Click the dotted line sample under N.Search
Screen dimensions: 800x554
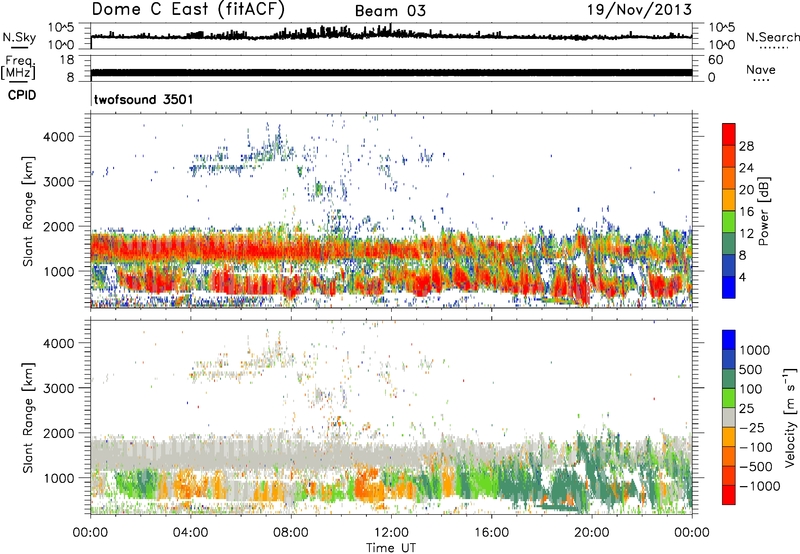[774, 47]
